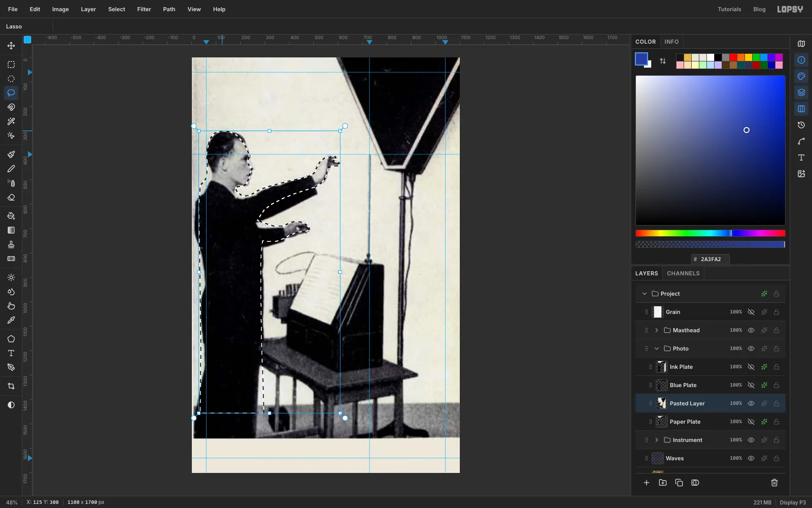The image size is (812, 508).
Task: Select the Waves layer thumbnail
Action: point(658,458)
